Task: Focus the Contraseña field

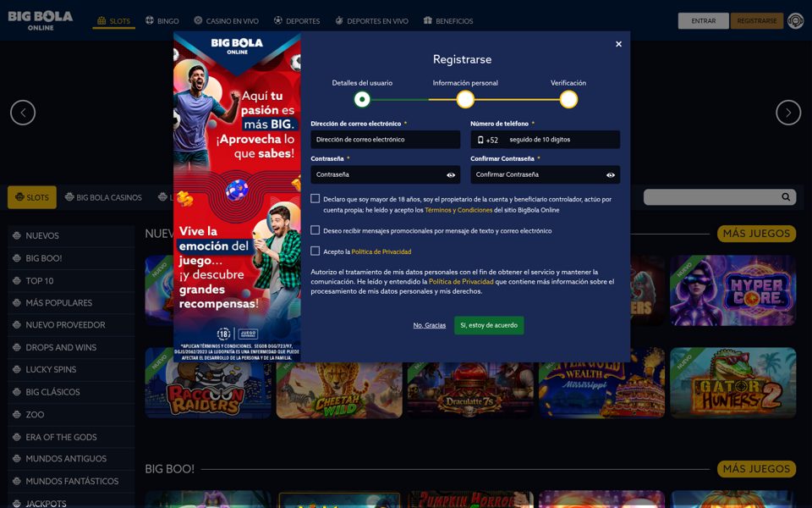Action: tap(386, 174)
